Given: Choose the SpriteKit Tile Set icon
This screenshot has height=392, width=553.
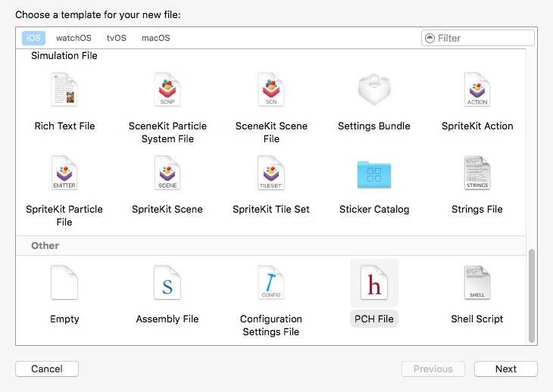Looking at the screenshot, I should coord(271,173).
